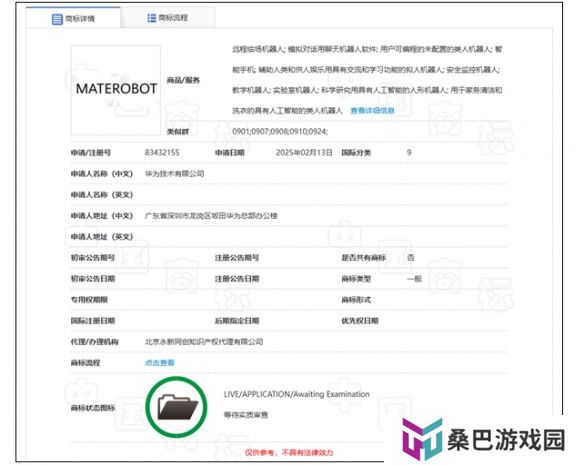Click the LIVE/APPLICATION/Awaiting Examination status text
The height and width of the screenshot is (465, 584).
pos(296,394)
